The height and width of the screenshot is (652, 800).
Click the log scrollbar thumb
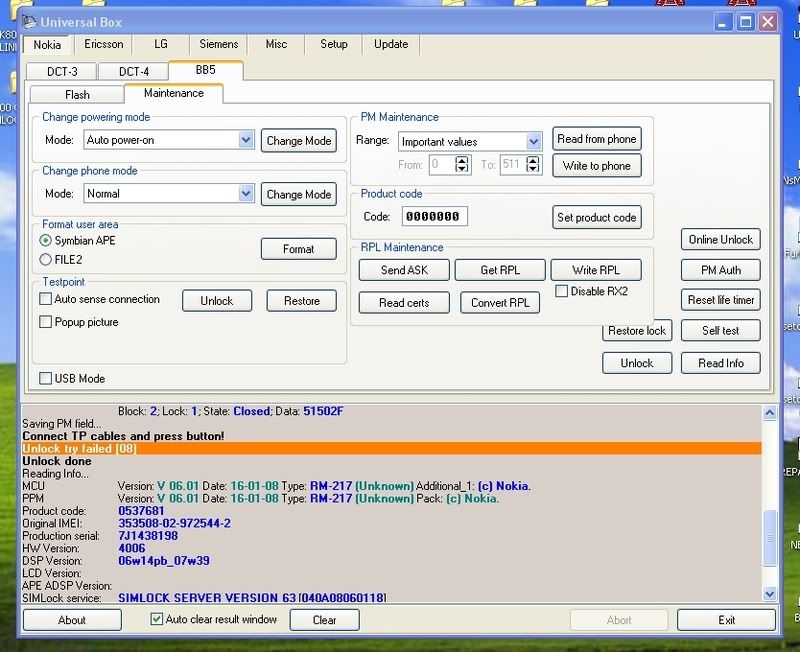[769, 538]
